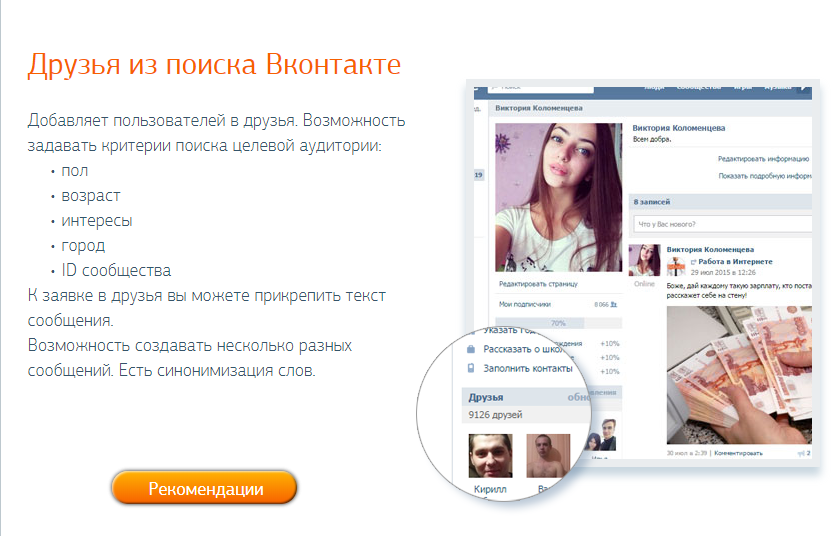This screenshot has width=840, height=536.
Task: Open the Работа в Интернете community avatar
Action: 676,266
